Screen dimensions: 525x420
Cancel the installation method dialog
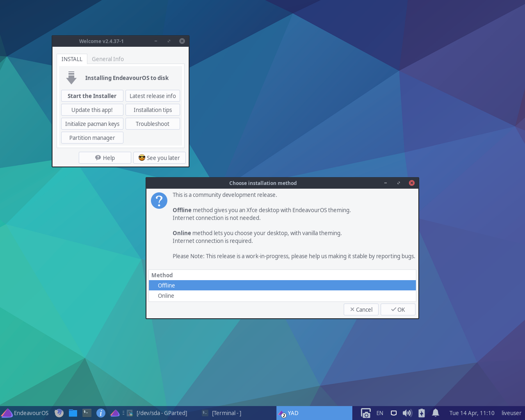pos(361,310)
